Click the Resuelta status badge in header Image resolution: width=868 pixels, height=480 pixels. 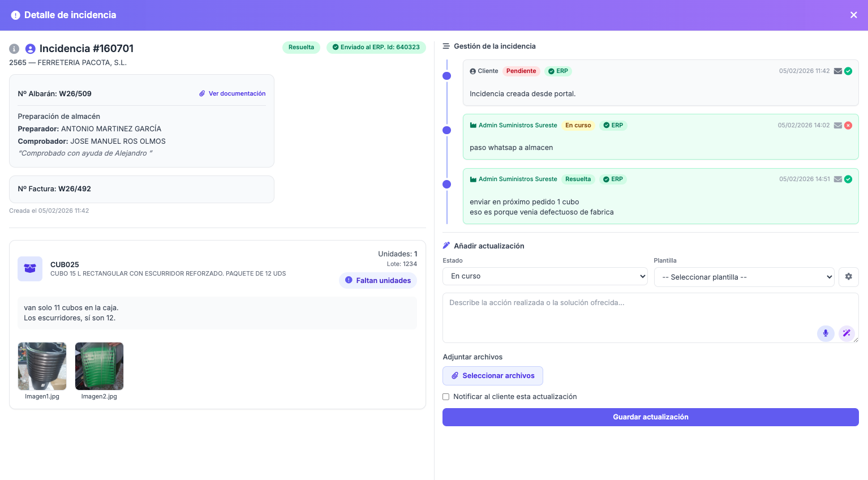[x=301, y=47]
